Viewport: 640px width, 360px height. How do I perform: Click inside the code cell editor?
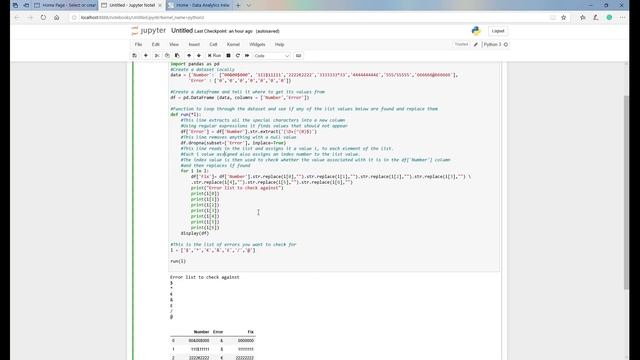[x=334, y=166]
